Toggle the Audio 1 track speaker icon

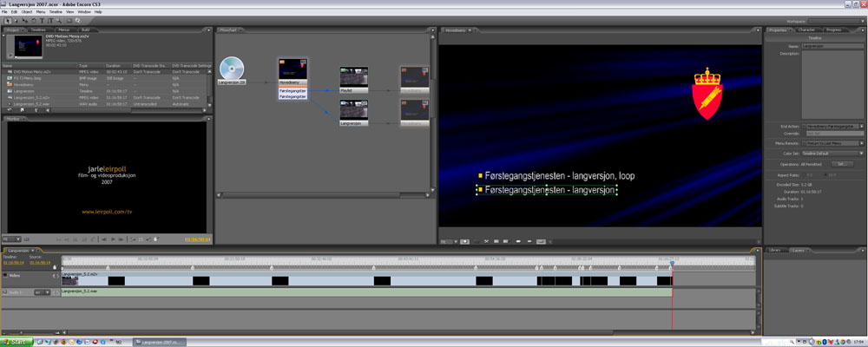coord(5,292)
